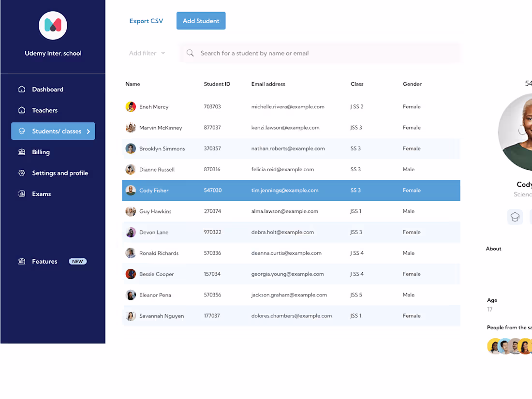Select Bessie Cooper's avatar thumbnail

131,274
